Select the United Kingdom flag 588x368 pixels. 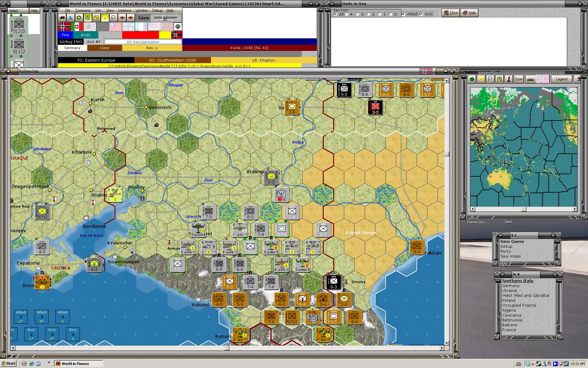[128, 27]
